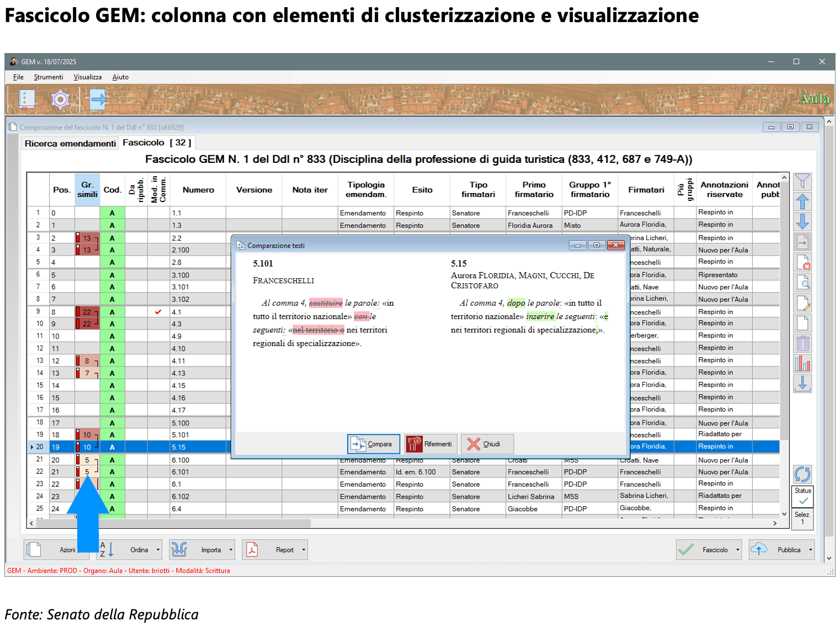Image resolution: width=840 pixels, height=626 pixels.
Task: Toggle the red checkmark in row 4.1
Action: [158, 312]
